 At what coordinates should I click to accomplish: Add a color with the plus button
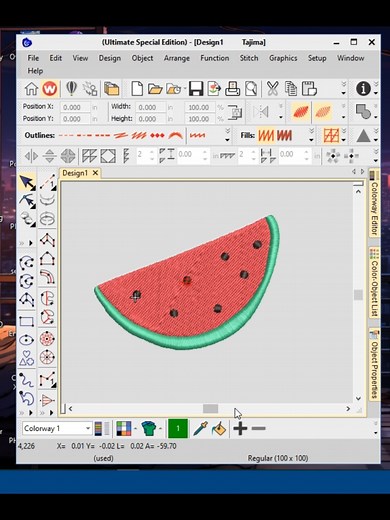pos(240,428)
